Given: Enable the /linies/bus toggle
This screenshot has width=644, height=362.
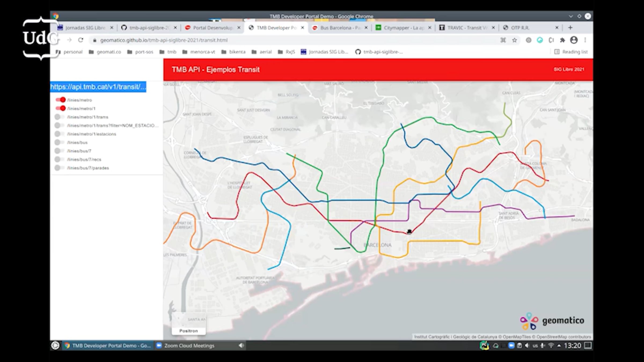Looking at the screenshot, I should pyautogui.click(x=59, y=142).
